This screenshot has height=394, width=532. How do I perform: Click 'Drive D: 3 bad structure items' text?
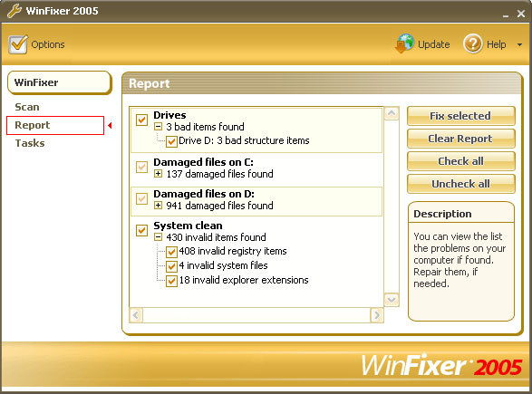pos(244,140)
